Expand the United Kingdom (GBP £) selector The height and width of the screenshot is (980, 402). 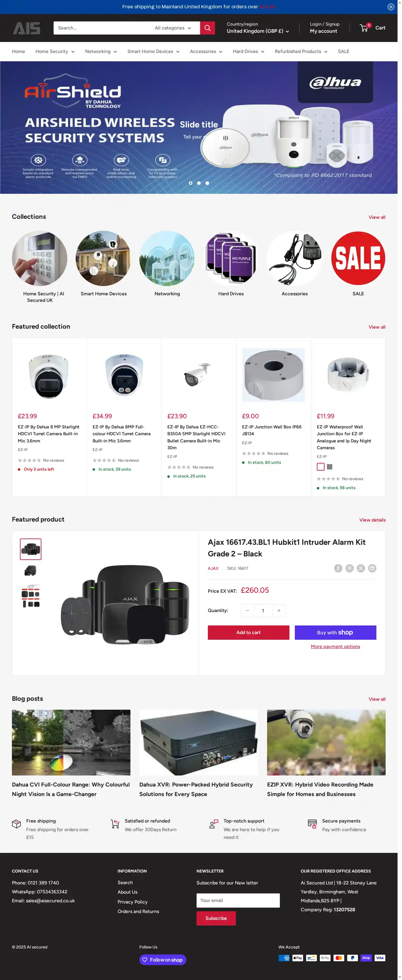(258, 31)
